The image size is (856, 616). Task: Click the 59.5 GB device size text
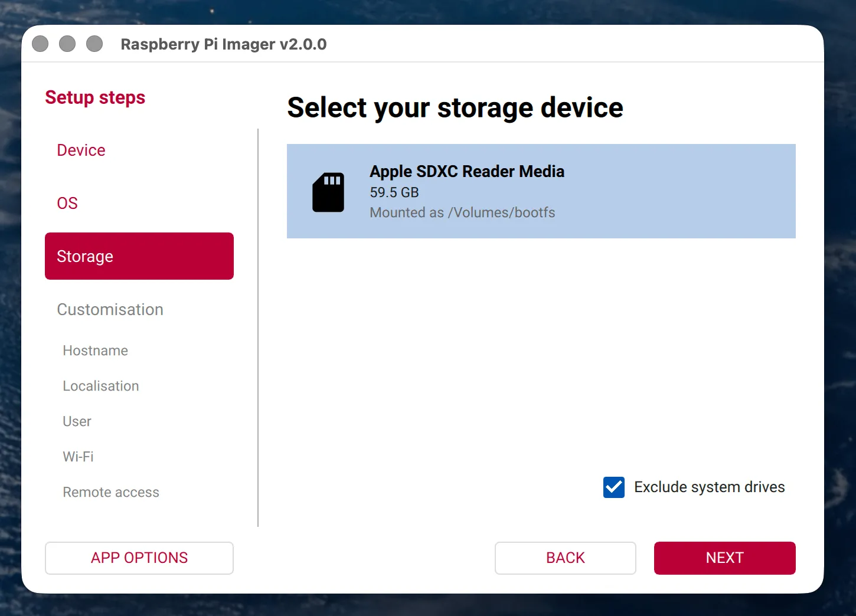[x=394, y=192]
